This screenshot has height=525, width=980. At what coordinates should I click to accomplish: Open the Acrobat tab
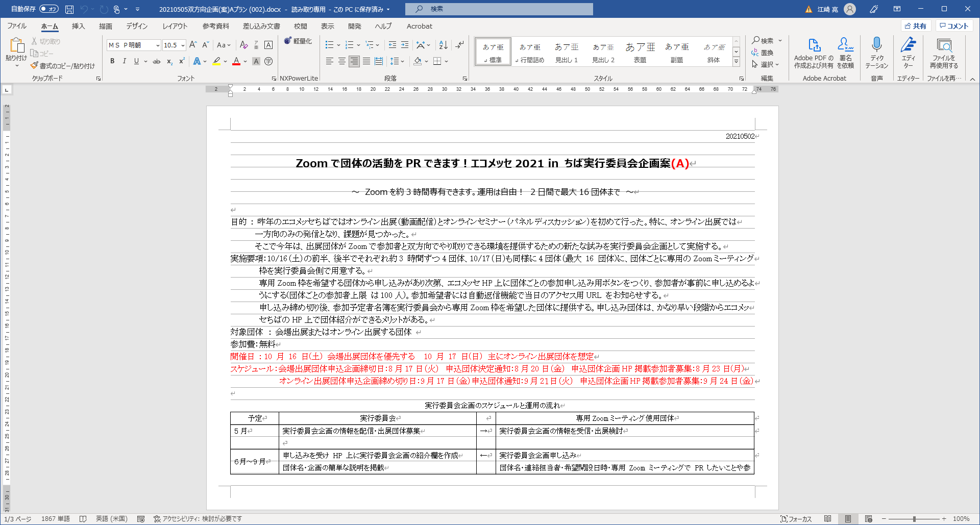pos(420,26)
